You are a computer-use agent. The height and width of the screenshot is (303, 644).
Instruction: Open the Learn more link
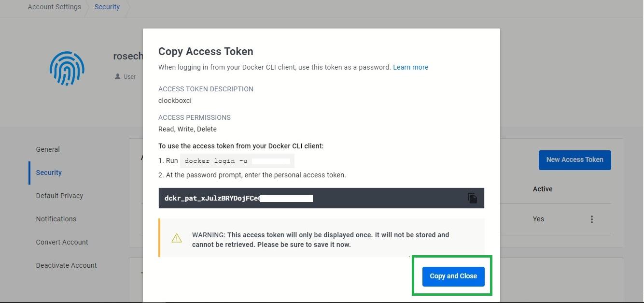coord(410,67)
